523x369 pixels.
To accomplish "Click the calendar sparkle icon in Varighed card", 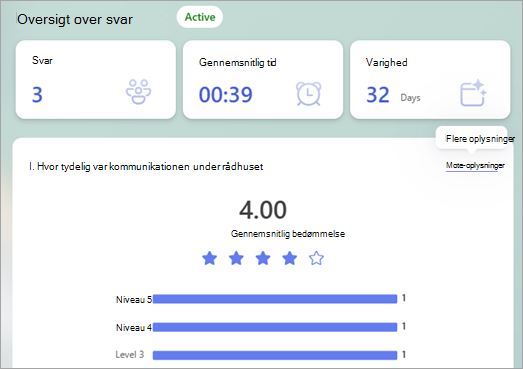I will [473, 93].
